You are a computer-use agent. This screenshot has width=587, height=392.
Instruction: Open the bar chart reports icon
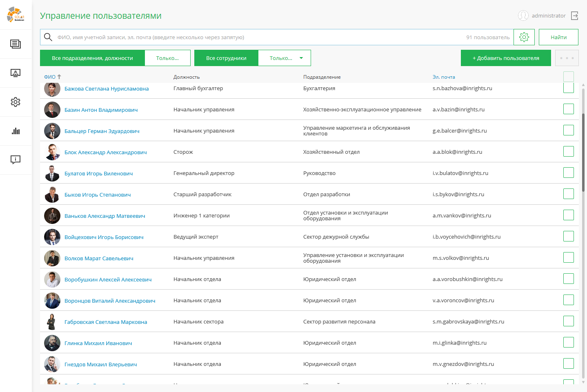16,131
